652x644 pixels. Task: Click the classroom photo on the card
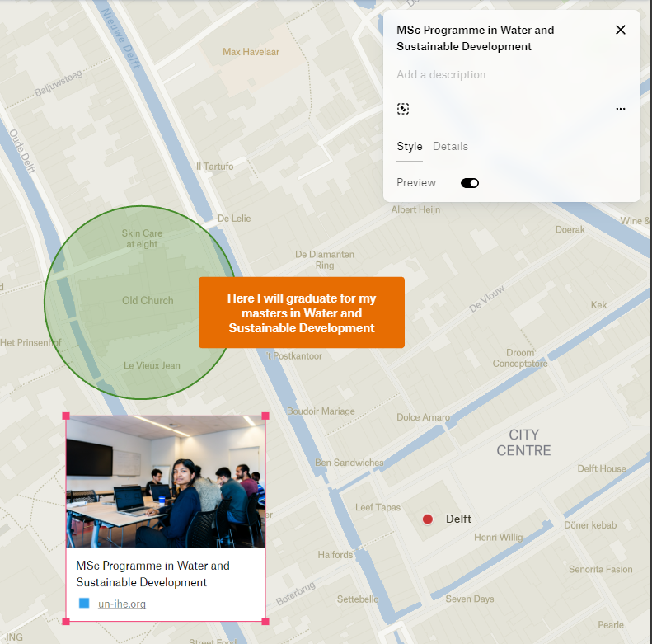[166, 482]
